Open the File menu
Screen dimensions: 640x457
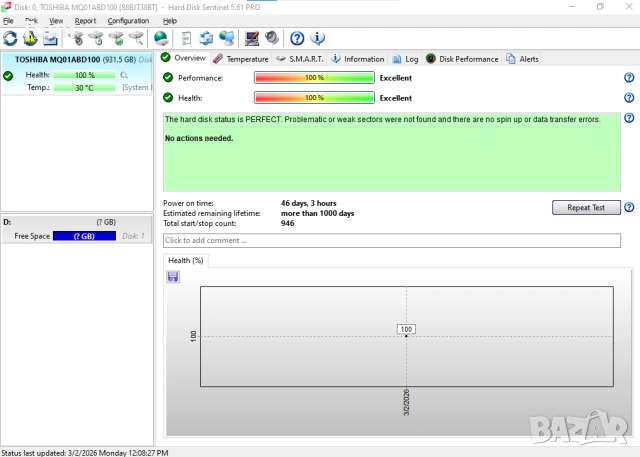tap(8, 20)
